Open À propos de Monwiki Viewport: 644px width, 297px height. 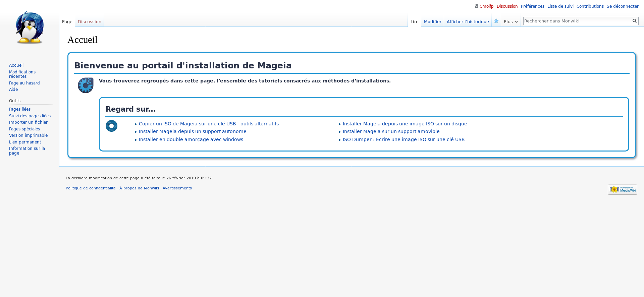click(139, 188)
